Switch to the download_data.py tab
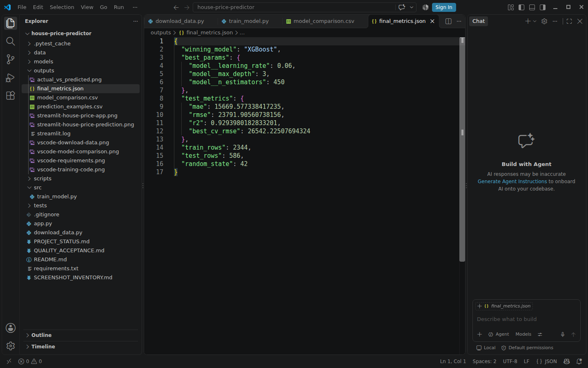 point(180,21)
